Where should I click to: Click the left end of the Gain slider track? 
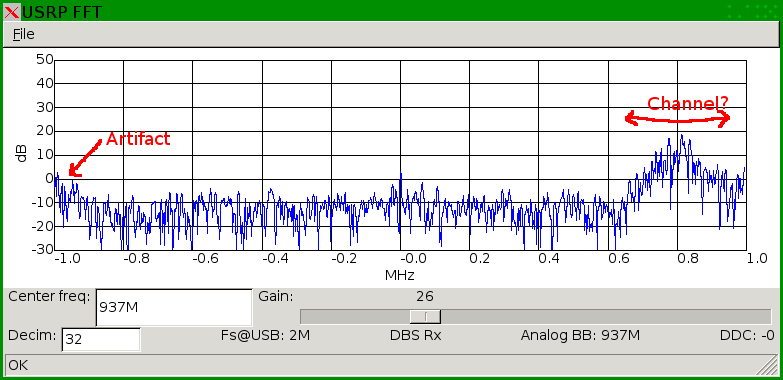pyautogui.click(x=305, y=317)
